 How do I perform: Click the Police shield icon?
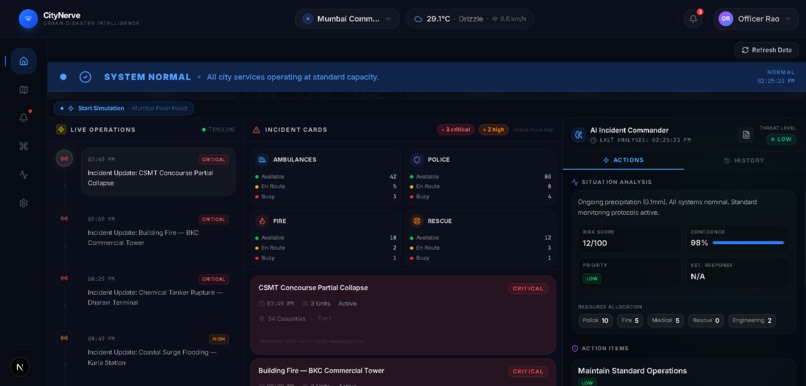point(417,160)
